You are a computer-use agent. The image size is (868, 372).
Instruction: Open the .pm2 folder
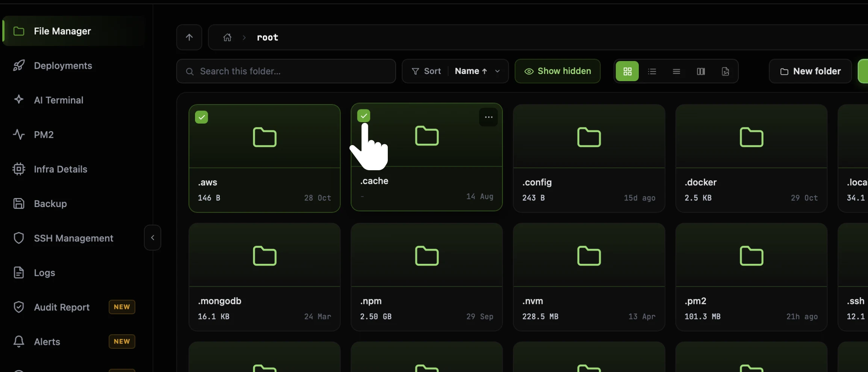[x=751, y=277]
